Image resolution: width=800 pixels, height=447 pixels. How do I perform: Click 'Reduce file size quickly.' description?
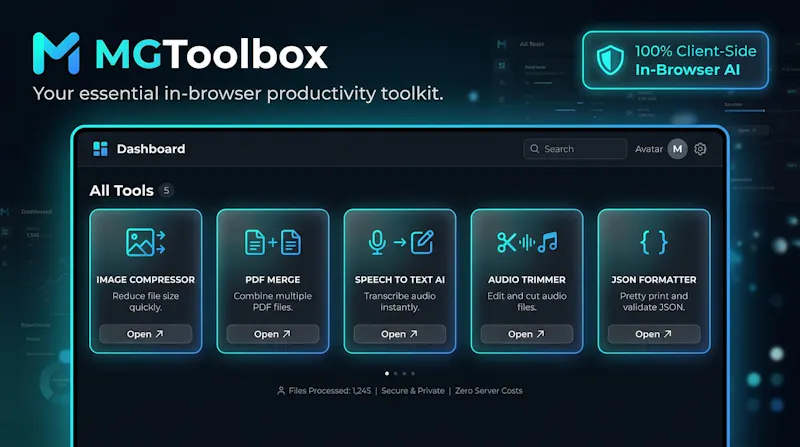tap(145, 302)
